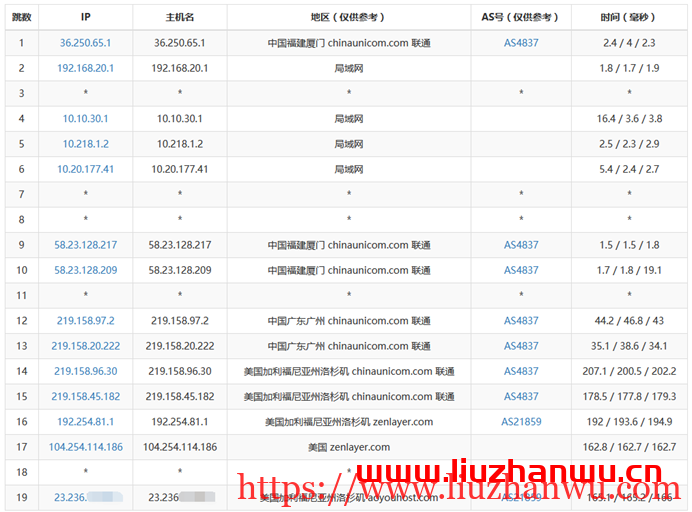This screenshot has width=692, height=512.
Task: Open IP link 104.254.114.186
Action: coord(86,447)
